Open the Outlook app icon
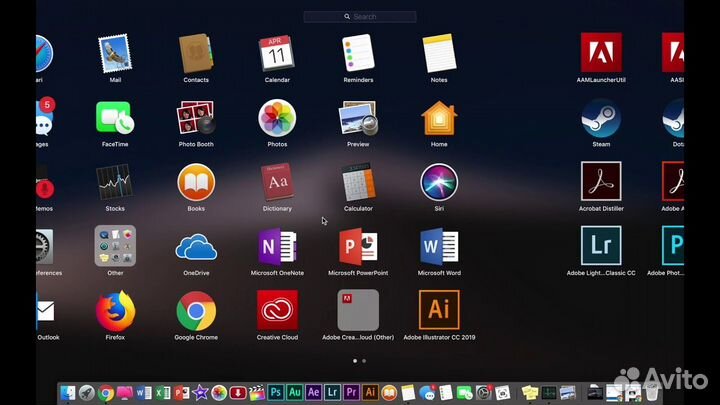 pyautogui.click(x=45, y=311)
